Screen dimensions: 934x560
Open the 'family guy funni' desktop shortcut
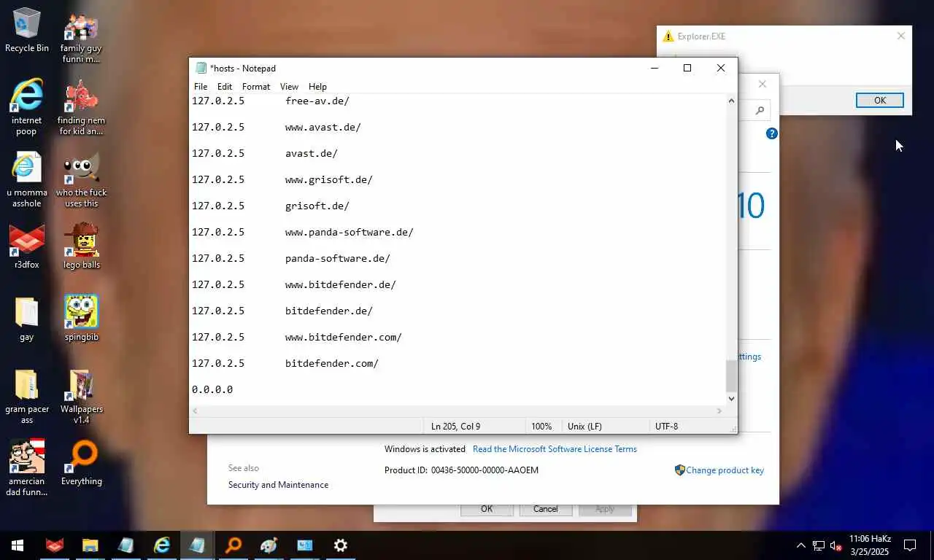(81, 38)
